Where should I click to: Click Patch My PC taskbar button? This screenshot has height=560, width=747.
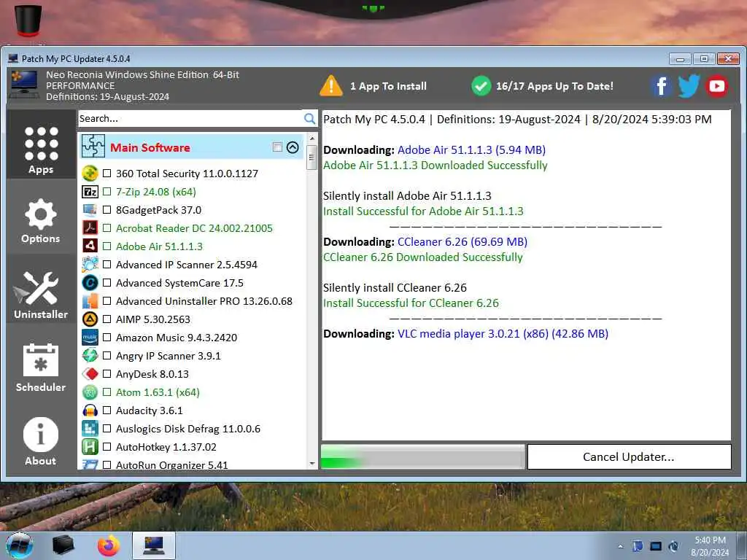tap(153, 545)
